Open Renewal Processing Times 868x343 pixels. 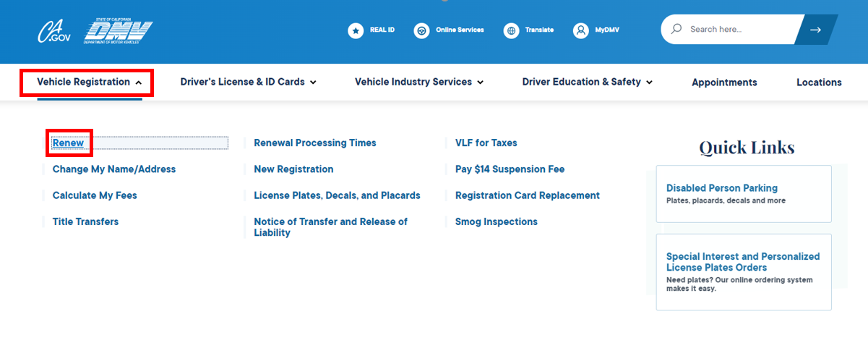(315, 143)
